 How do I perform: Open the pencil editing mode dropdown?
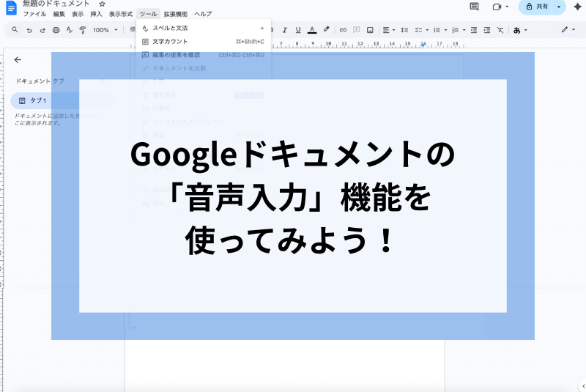[568, 29]
